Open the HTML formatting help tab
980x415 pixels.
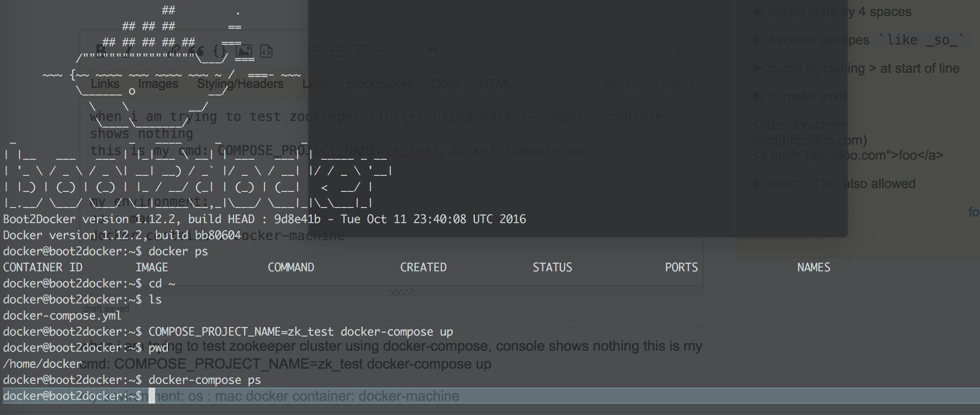click(496, 84)
